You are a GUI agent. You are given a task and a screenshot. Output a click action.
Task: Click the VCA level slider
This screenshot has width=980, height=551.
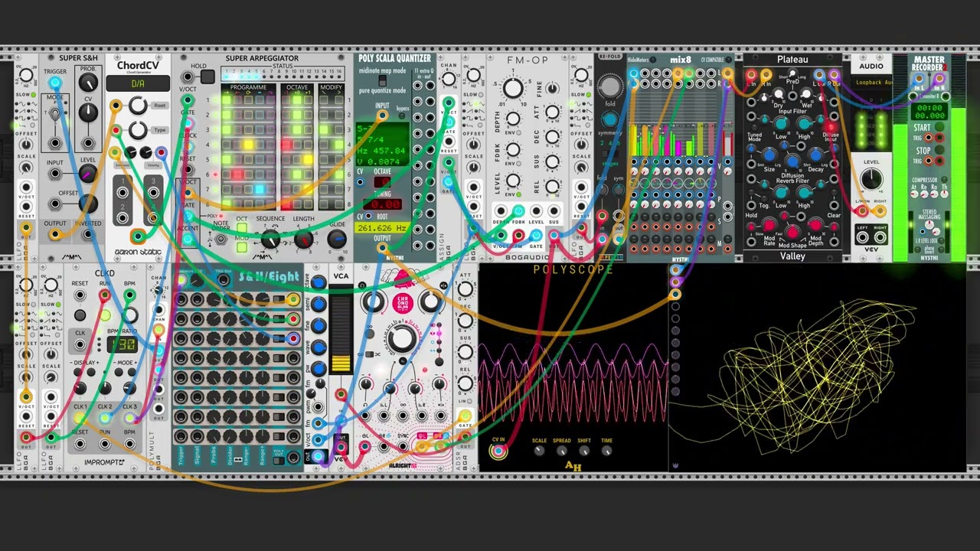coord(341,330)
